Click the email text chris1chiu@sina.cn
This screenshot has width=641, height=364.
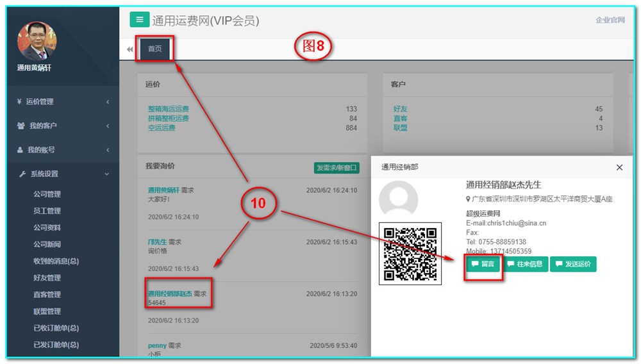coord(517,223)
